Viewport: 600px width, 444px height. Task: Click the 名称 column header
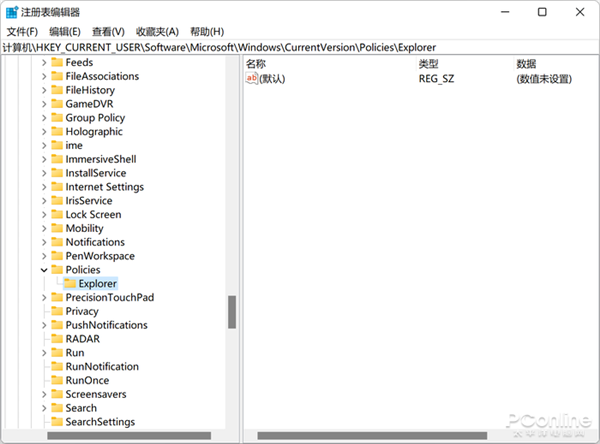(x=255, y=63)
